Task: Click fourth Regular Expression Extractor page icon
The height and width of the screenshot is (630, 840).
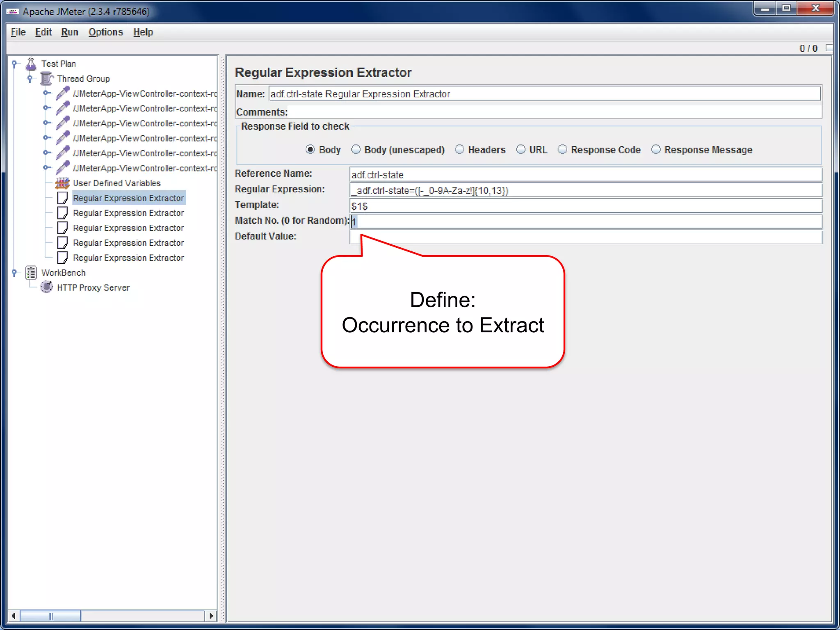Action: coord(62,243)
